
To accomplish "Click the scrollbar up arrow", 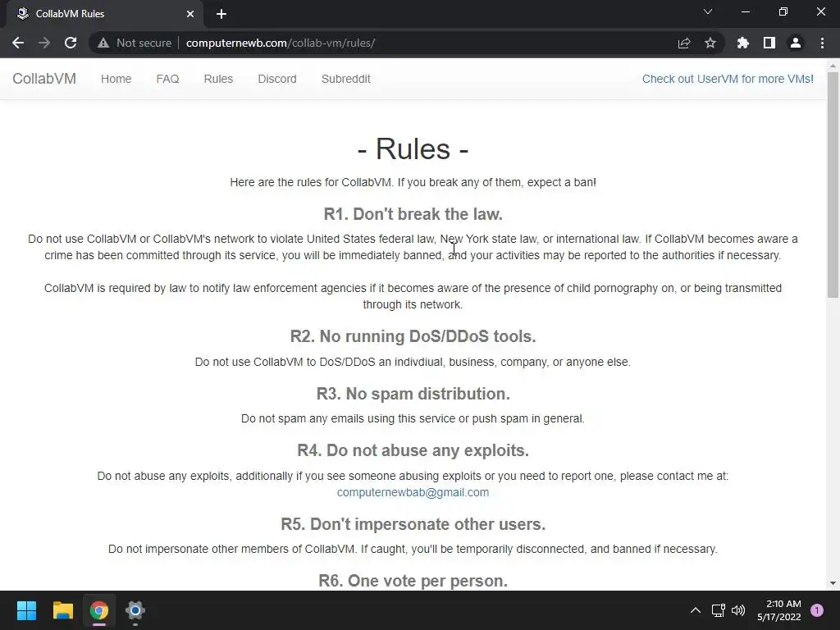I will [x=833, y=66].
